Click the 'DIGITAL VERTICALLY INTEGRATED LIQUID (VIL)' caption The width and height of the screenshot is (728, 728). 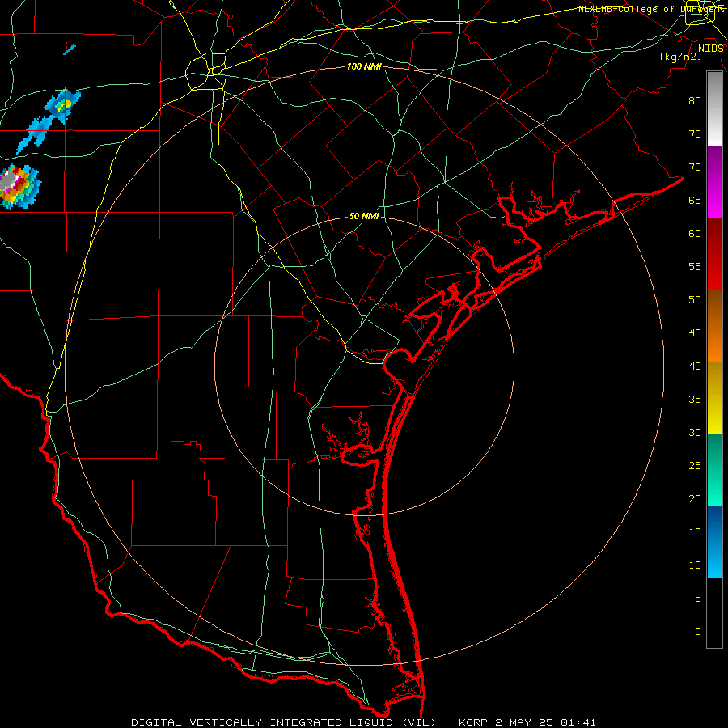coord(284,722)
